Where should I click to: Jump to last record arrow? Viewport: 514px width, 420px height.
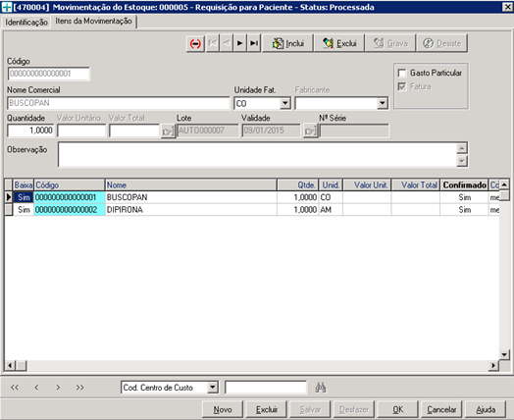(254, 43)
